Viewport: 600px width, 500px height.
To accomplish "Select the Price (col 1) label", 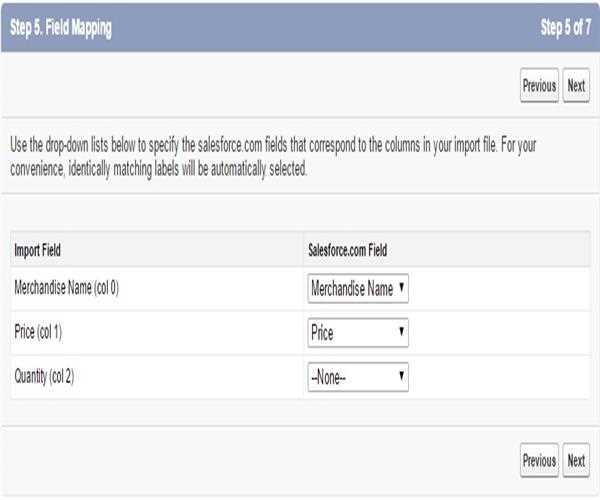I will pos(46,332).
